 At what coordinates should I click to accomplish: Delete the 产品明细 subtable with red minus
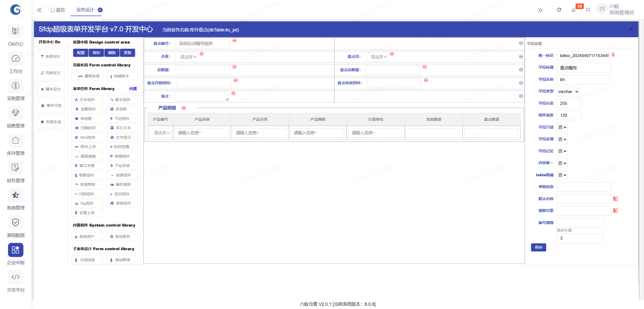click(184, 108)
